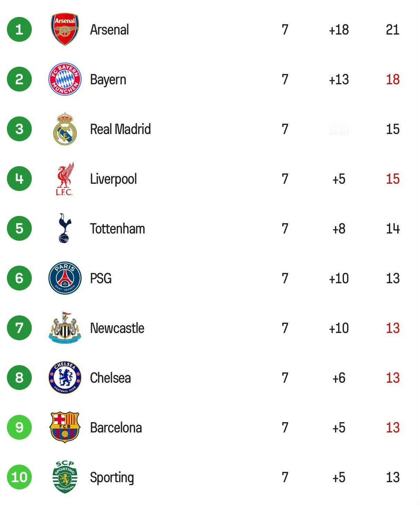Click Liverpool's red 15 points value

click(393, 179)
